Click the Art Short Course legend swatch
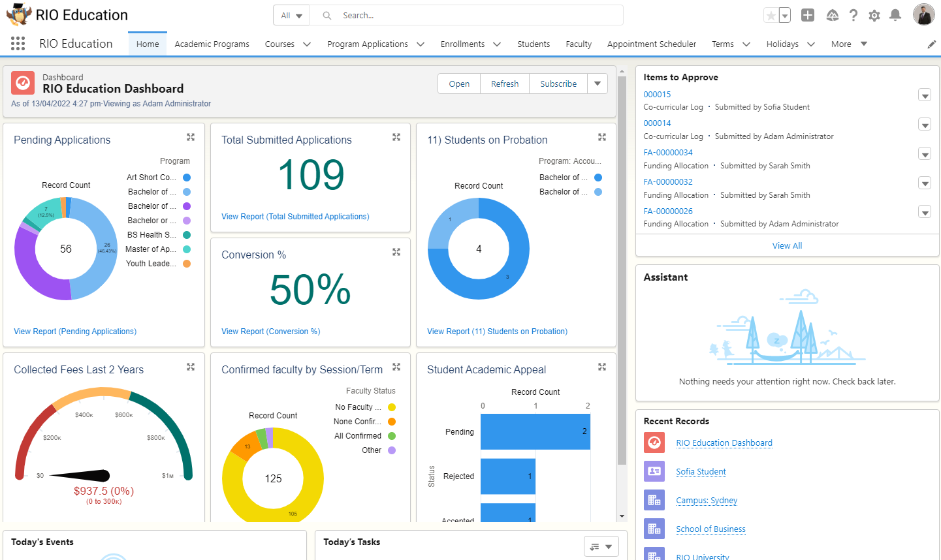The width and height of the screenshot is (941, 560). pyautogui.click(x=187, y=178)
